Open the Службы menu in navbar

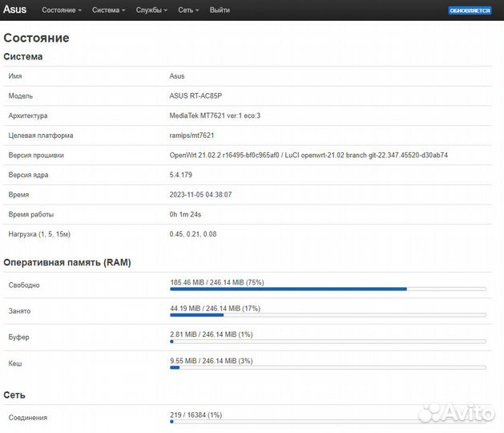point(151,10)
